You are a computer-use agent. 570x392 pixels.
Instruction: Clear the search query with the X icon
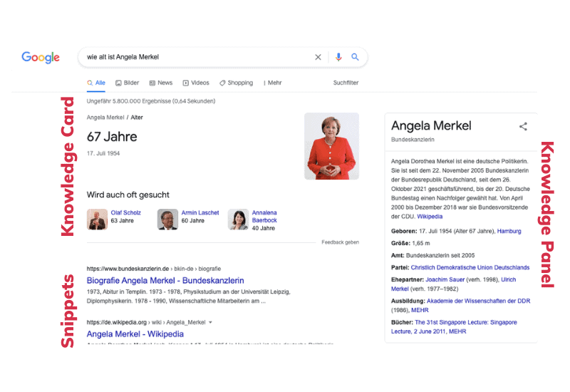coord(318,57)
